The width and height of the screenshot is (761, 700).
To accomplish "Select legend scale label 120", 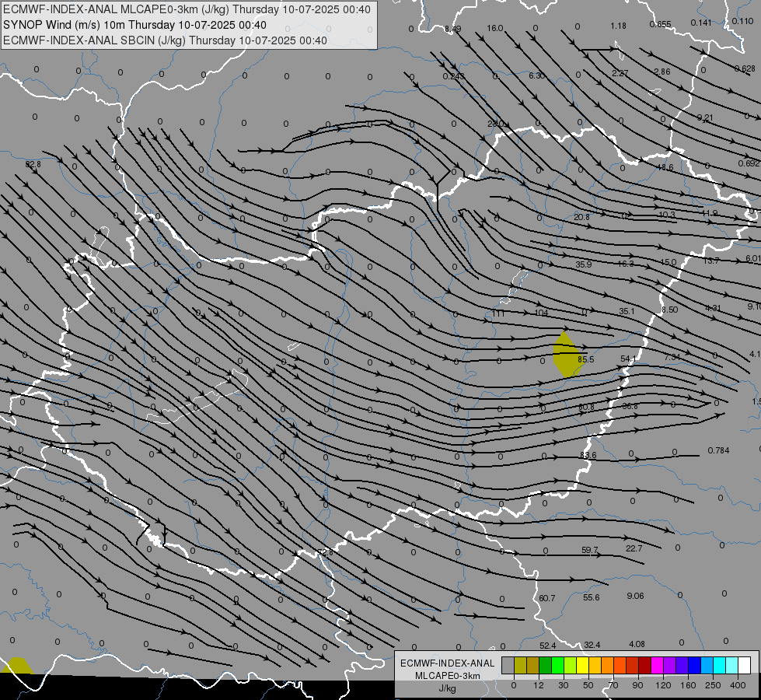I will click(663, 685).
